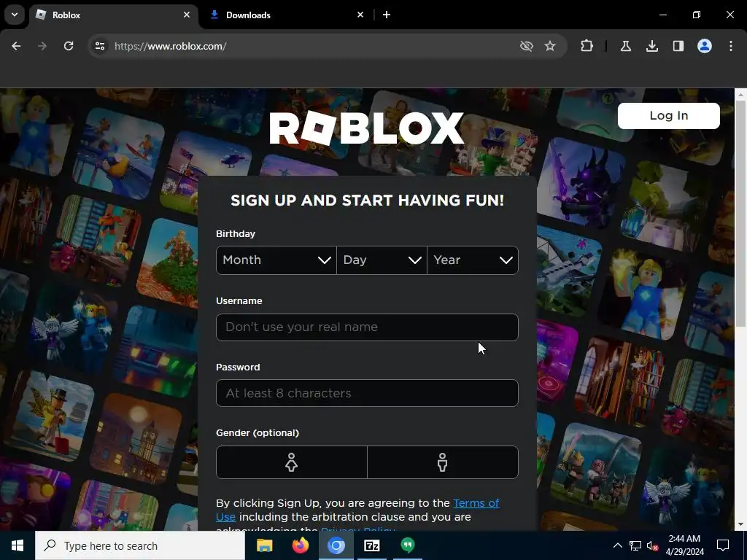Open the green chat app taskbar icon

[x=407, y=545]
